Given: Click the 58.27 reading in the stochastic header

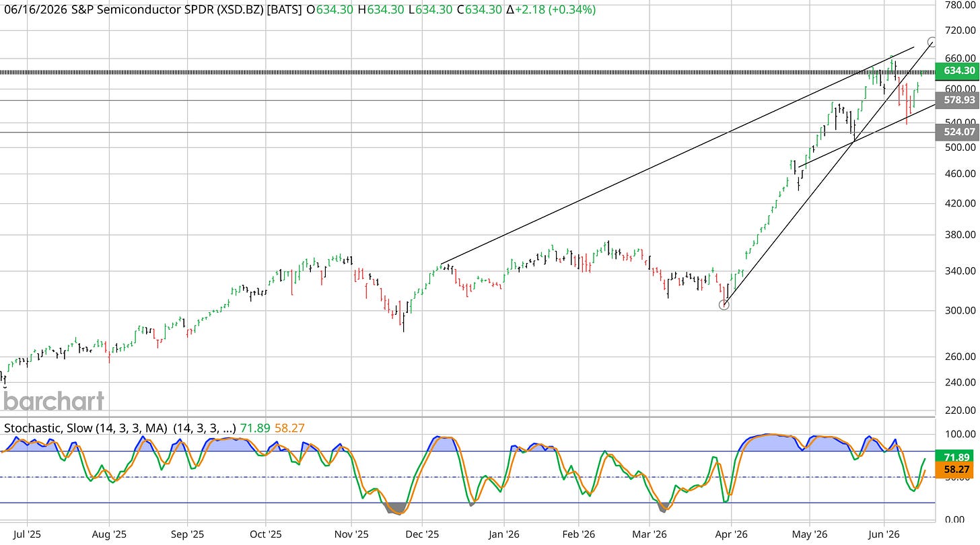Looking at the screenshot, I should pyautogui.click(x=291, y=427).
